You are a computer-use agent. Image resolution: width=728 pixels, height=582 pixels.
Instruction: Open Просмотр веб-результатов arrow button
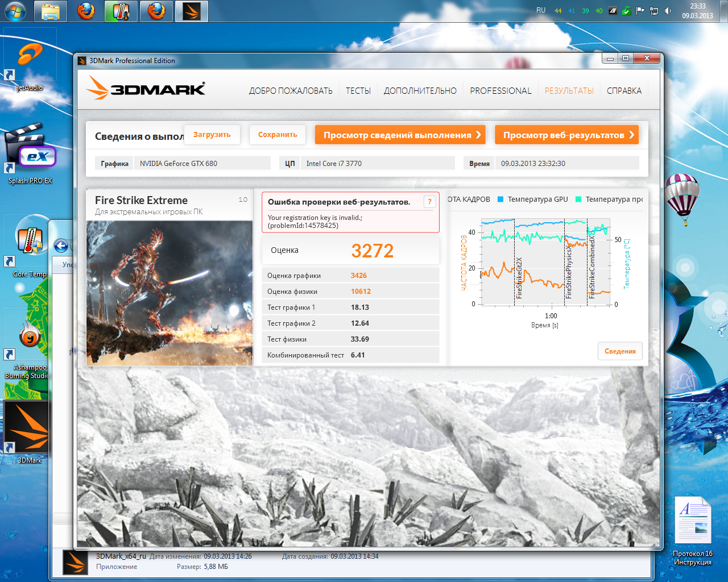click(566, 135)
